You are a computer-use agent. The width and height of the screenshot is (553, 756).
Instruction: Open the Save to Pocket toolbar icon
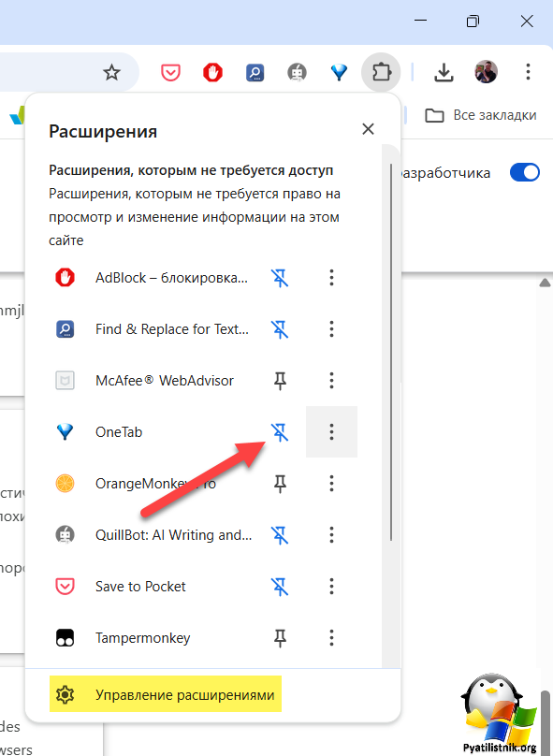tap(170, 73)
